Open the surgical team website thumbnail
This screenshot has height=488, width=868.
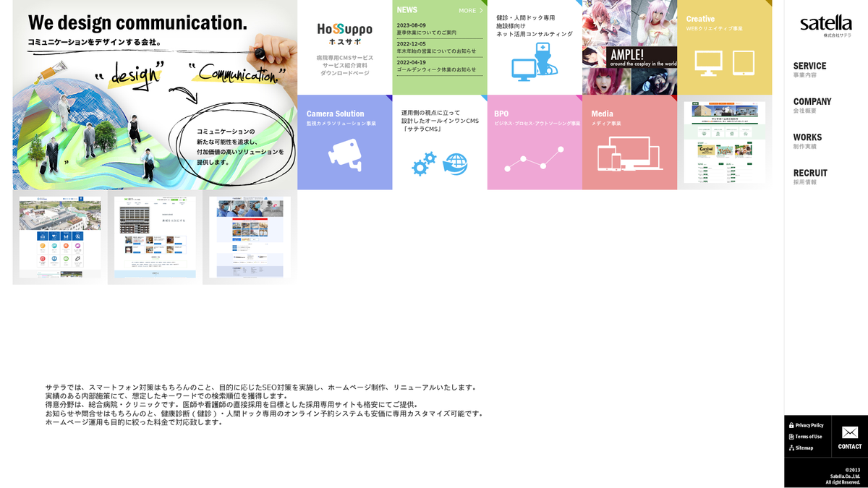coord(250,237)
